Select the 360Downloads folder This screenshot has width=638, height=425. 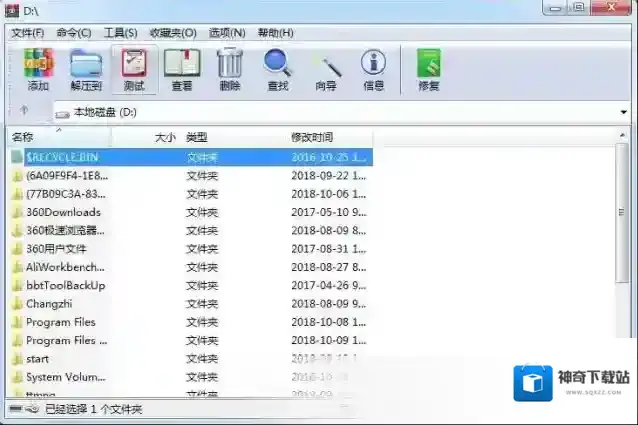63,212
